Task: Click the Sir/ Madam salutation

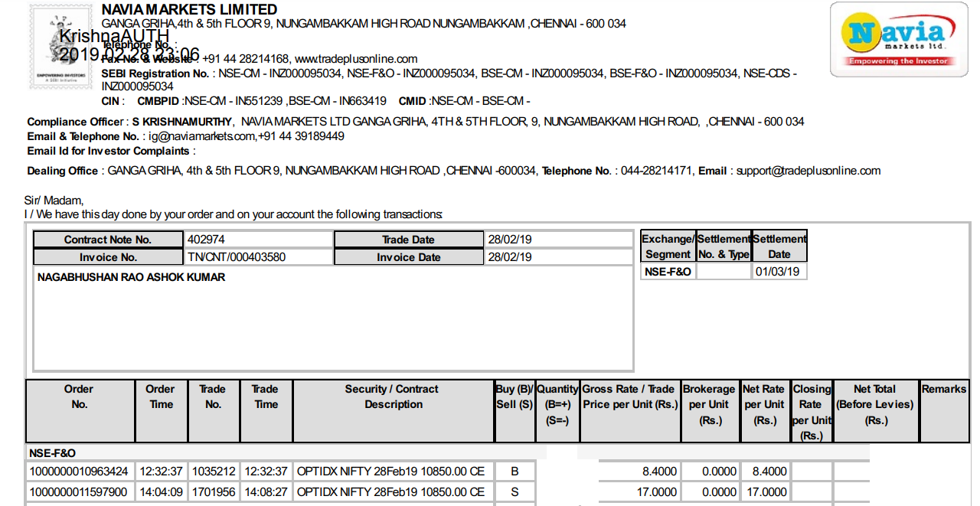Action: coord(54,201)
